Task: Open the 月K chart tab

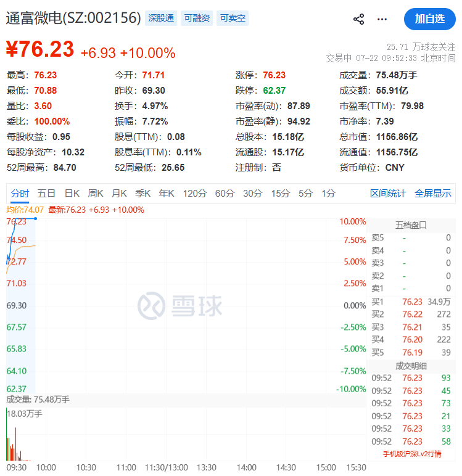Action: (119, 194)
